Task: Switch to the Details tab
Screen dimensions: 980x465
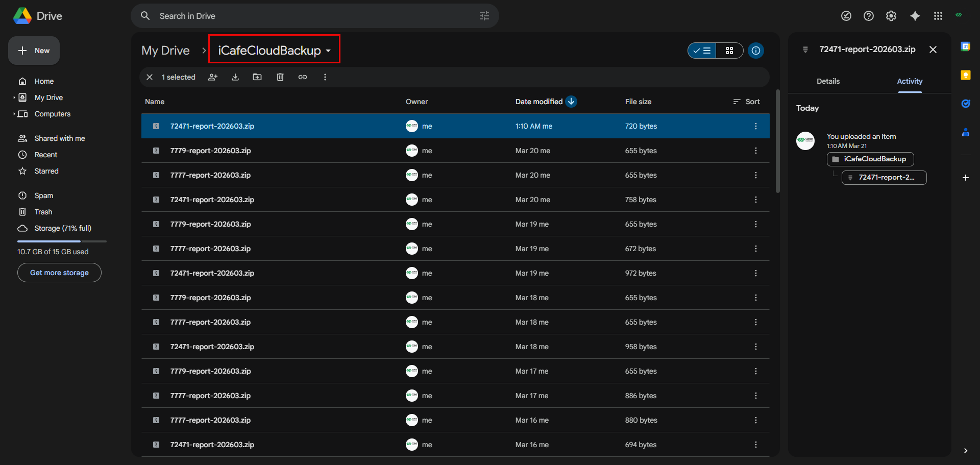Action: pyautogui.click(x=828, y=81)
